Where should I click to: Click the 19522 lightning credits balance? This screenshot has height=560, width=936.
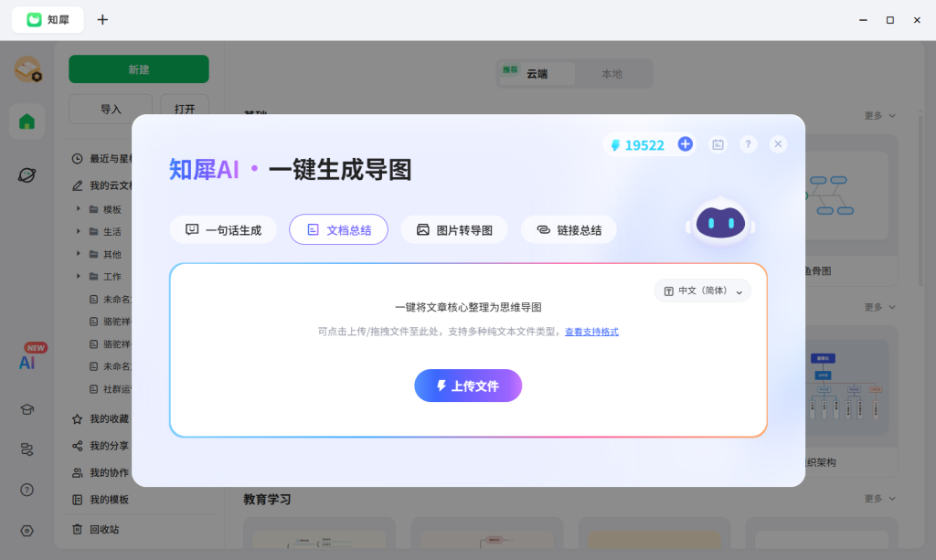[x=637, y=145]
